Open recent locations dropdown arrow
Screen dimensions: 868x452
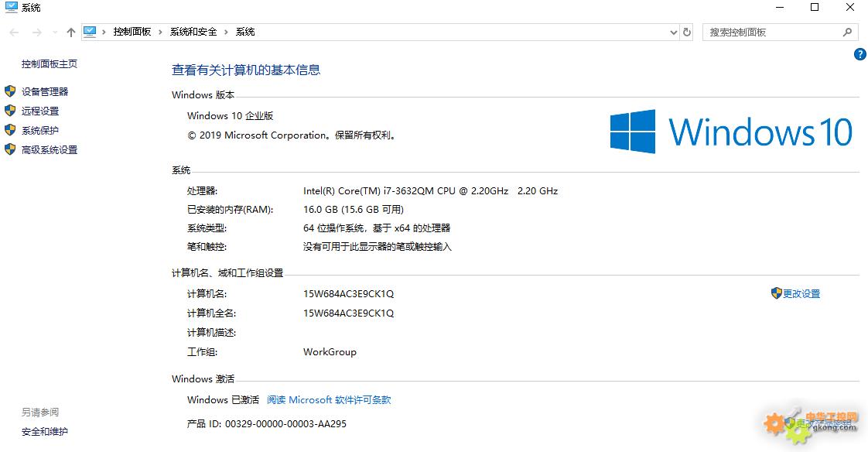[x=55, y=33]
